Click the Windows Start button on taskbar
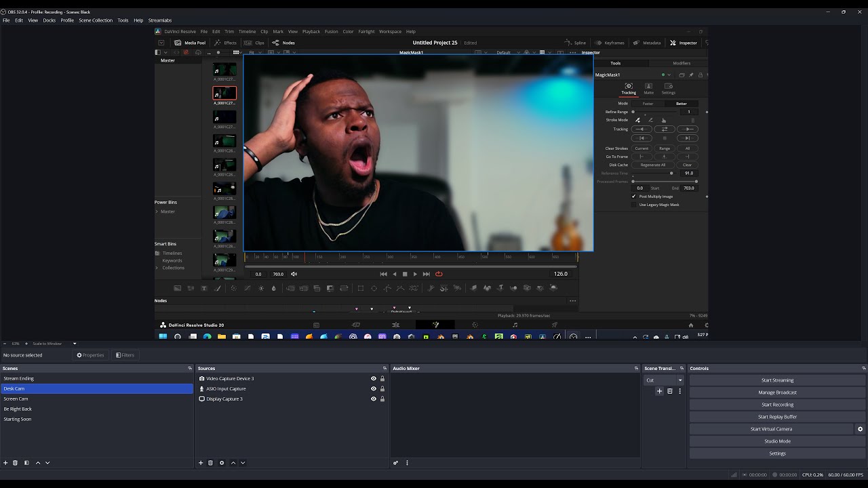 point(163,336)
